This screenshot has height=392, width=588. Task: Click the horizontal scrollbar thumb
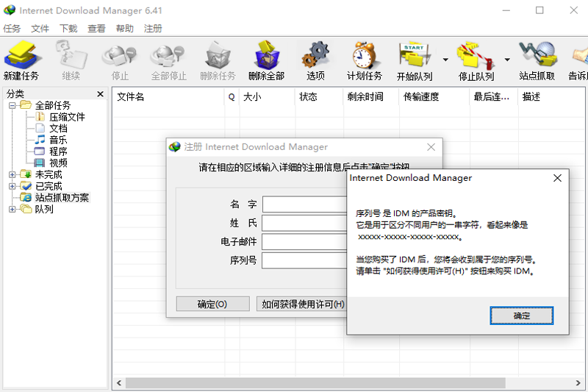pos(315,383)
